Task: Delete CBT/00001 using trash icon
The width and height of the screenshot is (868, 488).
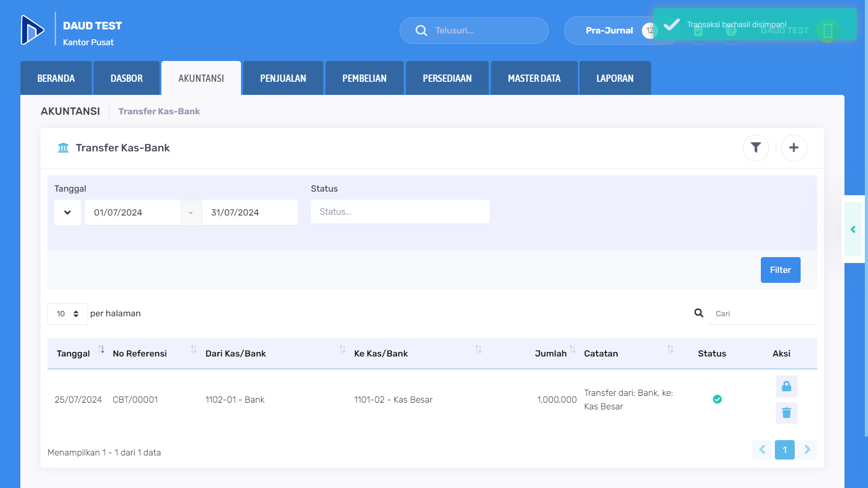Action: pyautogui.click(x=787, y=413)
